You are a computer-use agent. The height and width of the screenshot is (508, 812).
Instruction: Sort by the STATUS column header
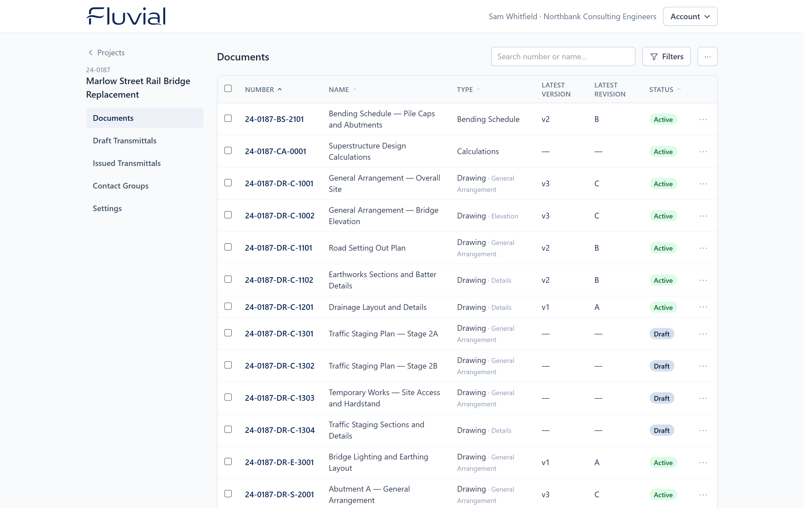coord(665,90)
